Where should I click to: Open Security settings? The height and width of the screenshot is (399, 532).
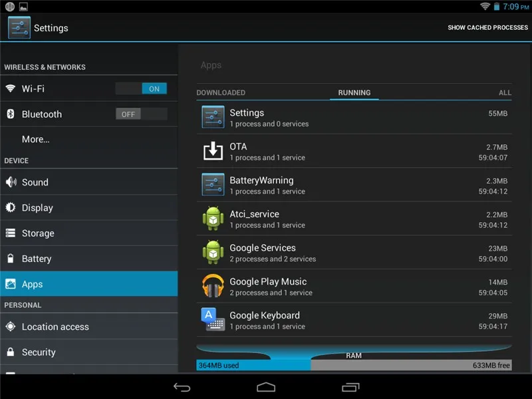[89, 352]
